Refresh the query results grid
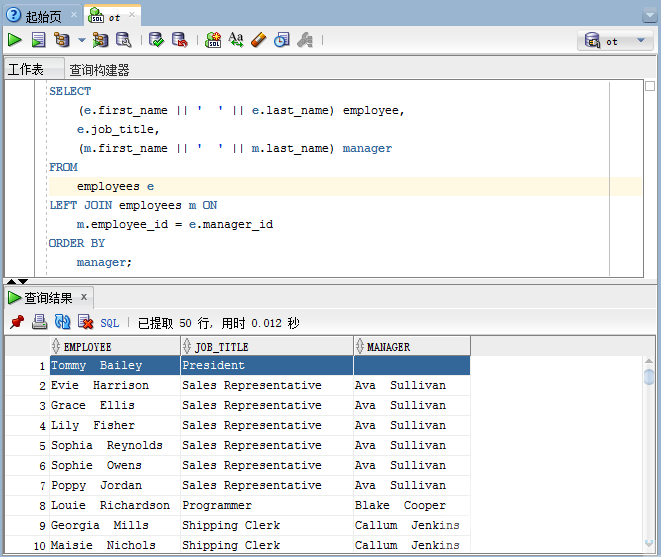Screen dimensions: 661x557 62,323
